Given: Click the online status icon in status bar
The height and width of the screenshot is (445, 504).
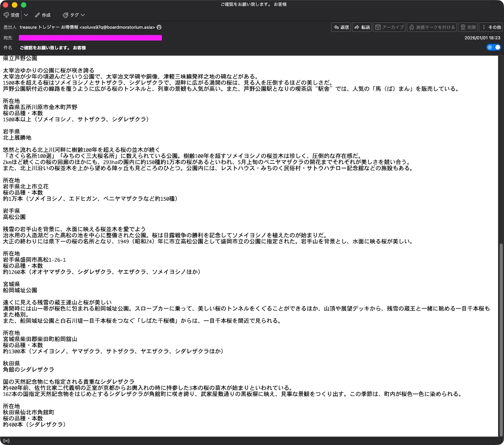Looking at the screenshot, I should pos(6,441).
